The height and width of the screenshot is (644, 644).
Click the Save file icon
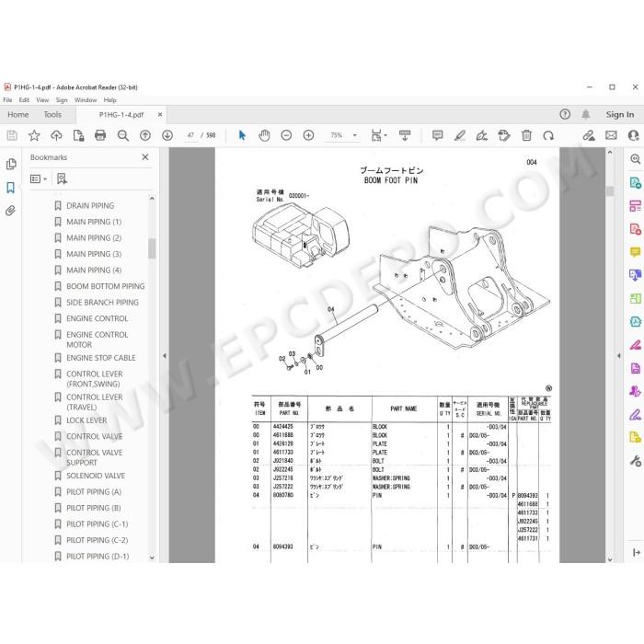point(12,135)
